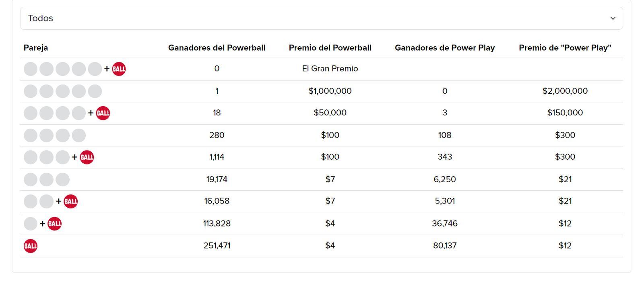The width and height of the screenshot is (644, 284).
Task: Click the Premio de "Power Play" header
Action: pyautogui.click(x=565, y=47)
